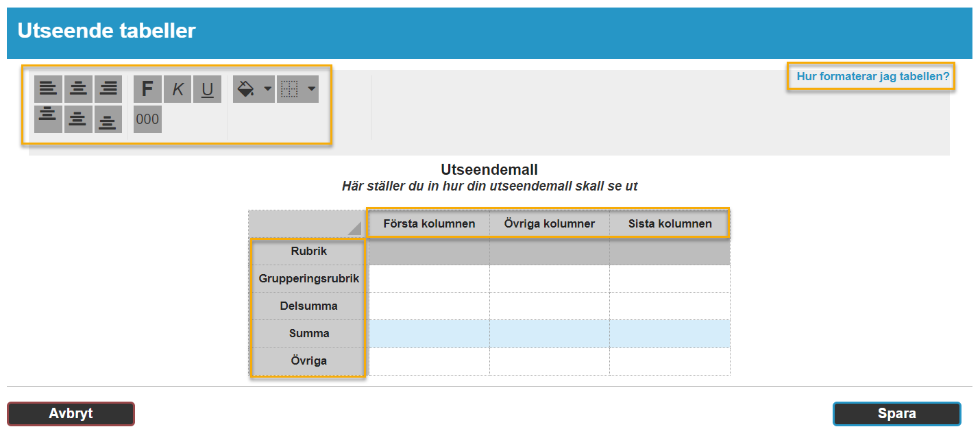Image resolution: width=980 pixels, height=440 pixels.
Task: Click the select-all corner of the table
Action: pos(308,224)
